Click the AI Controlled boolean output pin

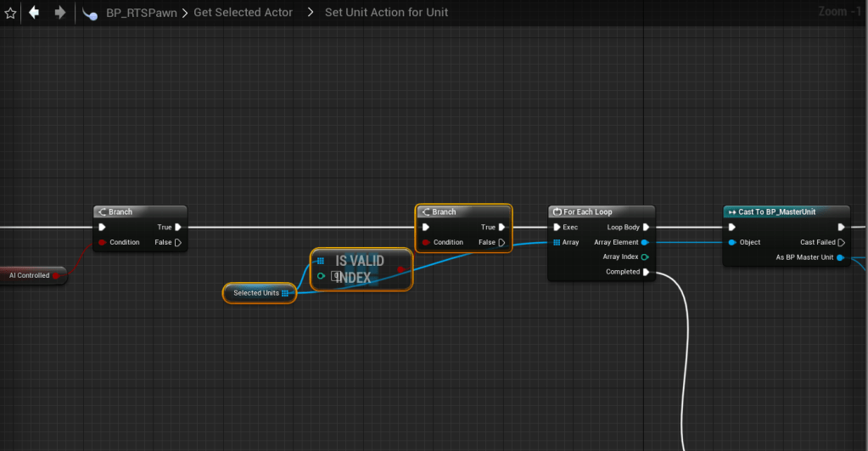click(56, 275)
